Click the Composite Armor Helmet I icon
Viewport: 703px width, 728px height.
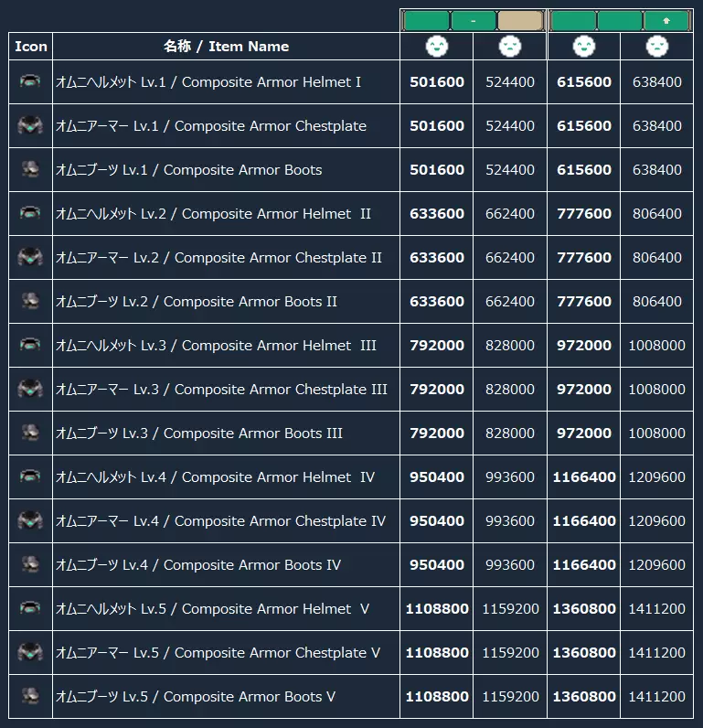point(30,81)
